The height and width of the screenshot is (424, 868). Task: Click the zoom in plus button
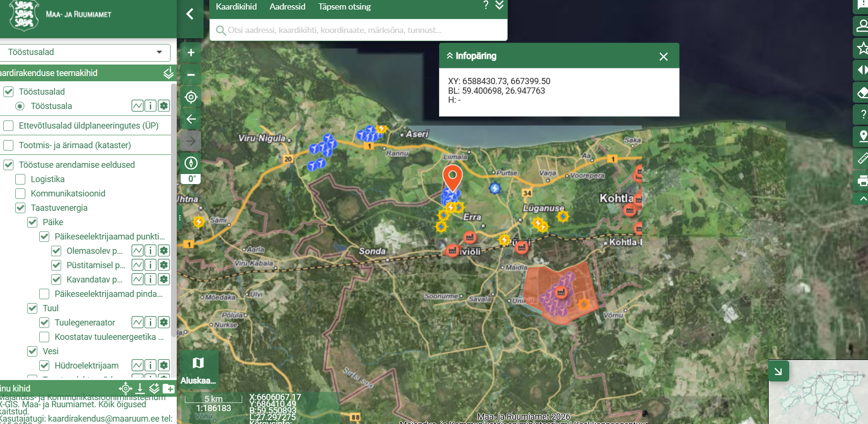tap(191, 53)
